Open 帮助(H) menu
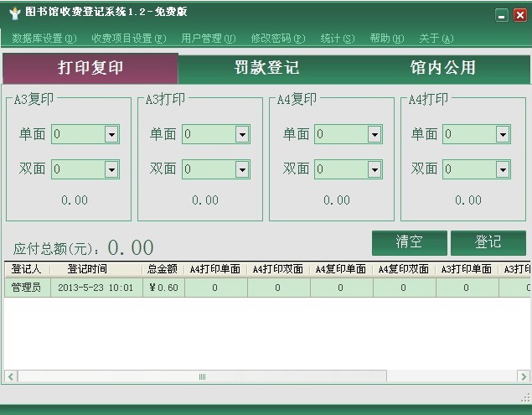The height and width of the screenshot is (415, 532). [x=387, y=39]
